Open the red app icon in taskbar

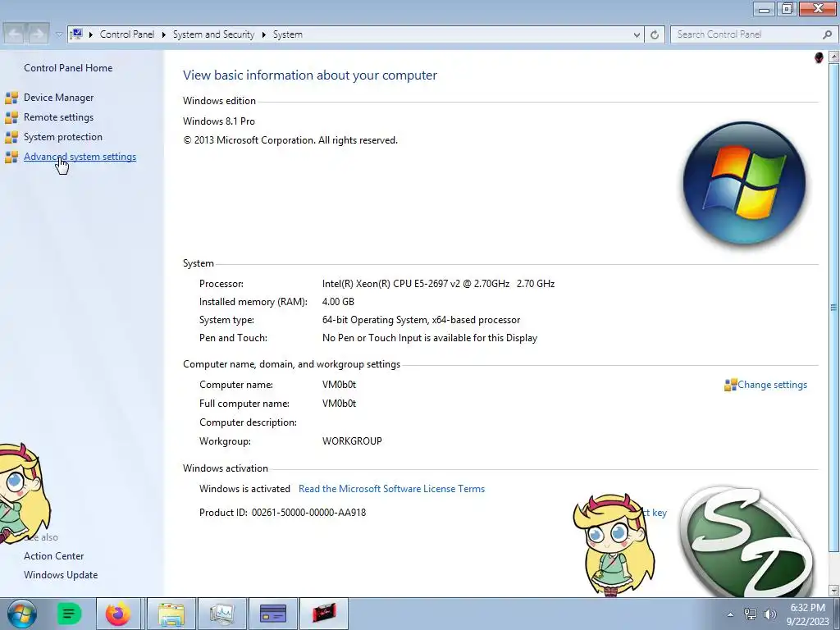pos(324,614)
